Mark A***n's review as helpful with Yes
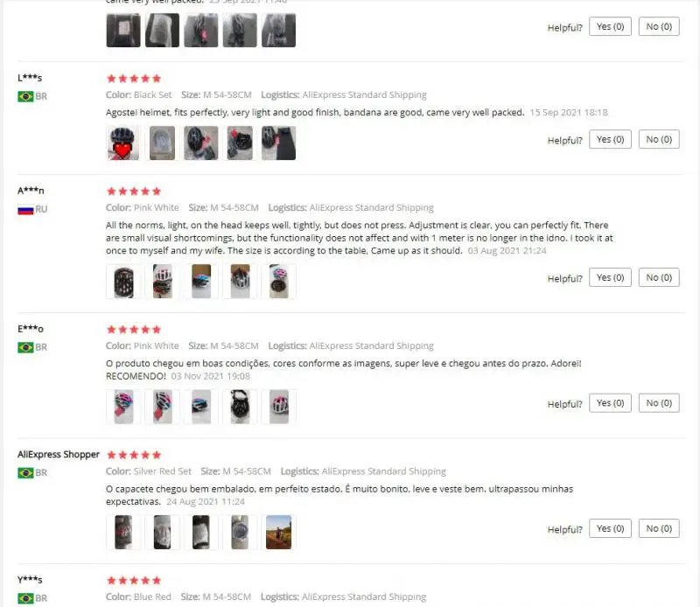700x607 pixels. 610,277
